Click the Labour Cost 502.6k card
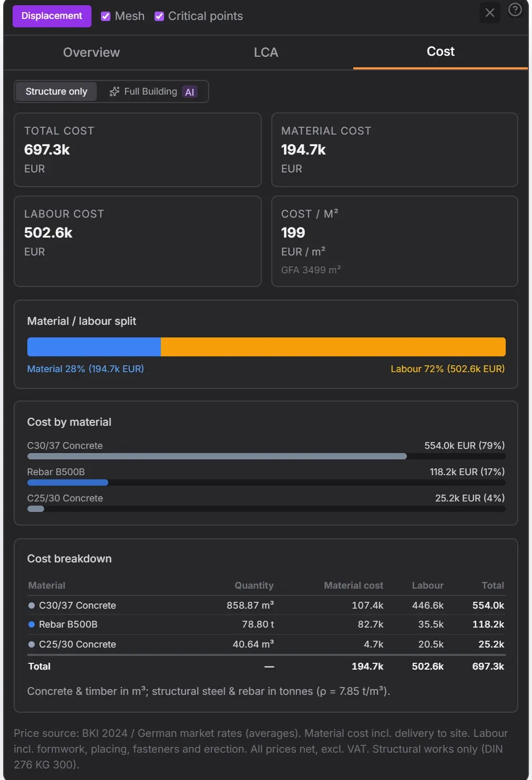The height and width of the screenshot is (780, 532). (138, 241)
